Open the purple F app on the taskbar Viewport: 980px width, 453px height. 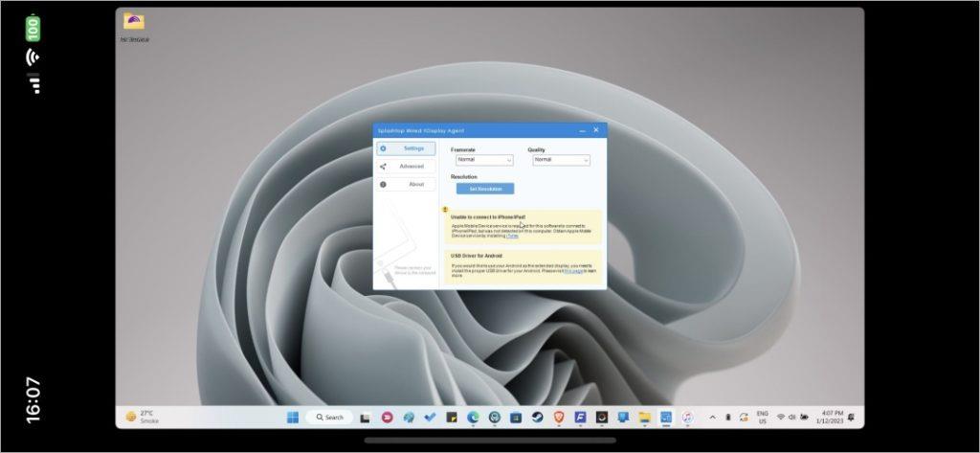(x=580, y=418)
